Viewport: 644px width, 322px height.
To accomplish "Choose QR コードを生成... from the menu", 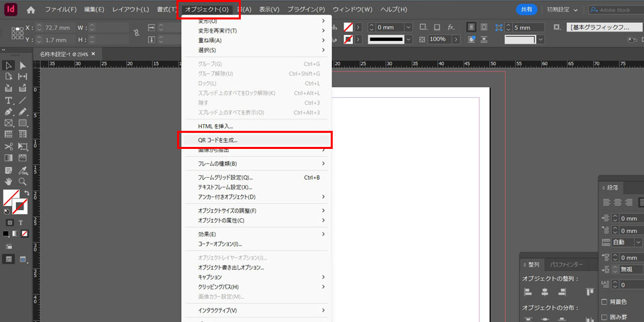I will click(x=218, y=140).
